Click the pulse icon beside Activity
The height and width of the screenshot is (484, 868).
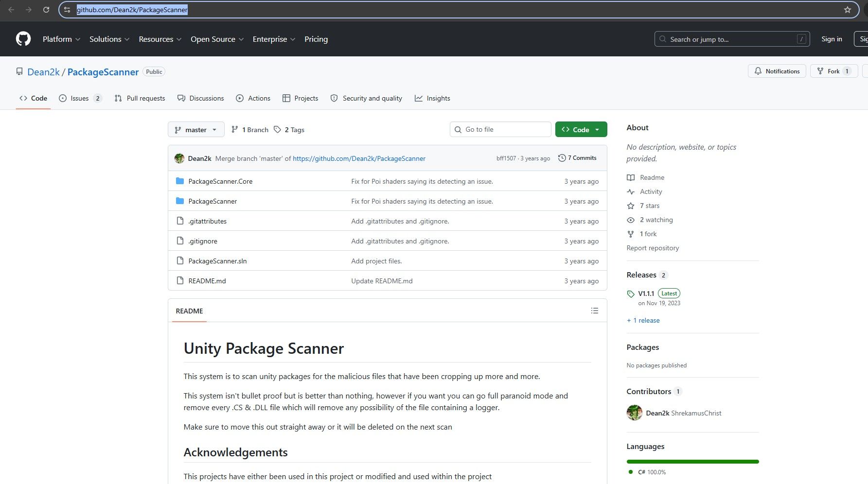[x=631, y=192]
